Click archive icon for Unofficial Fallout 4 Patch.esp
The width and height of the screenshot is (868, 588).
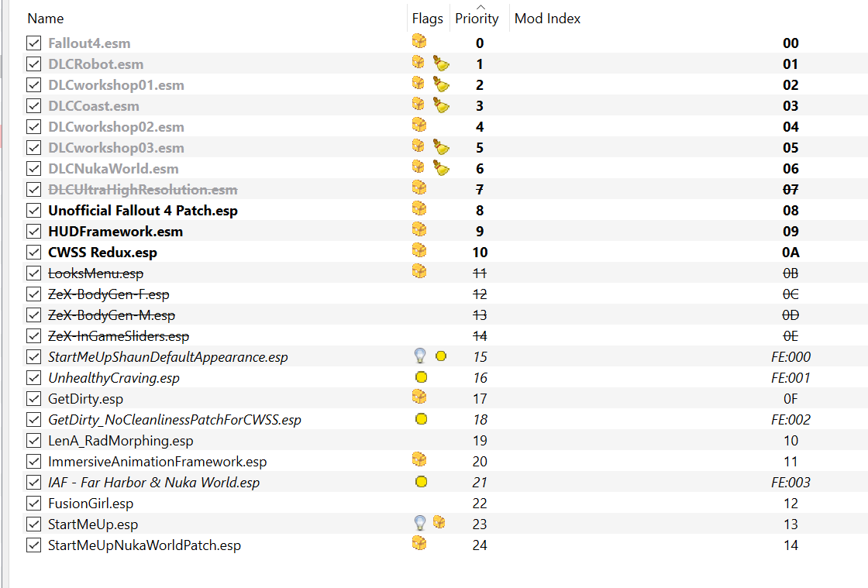point(419,208)
